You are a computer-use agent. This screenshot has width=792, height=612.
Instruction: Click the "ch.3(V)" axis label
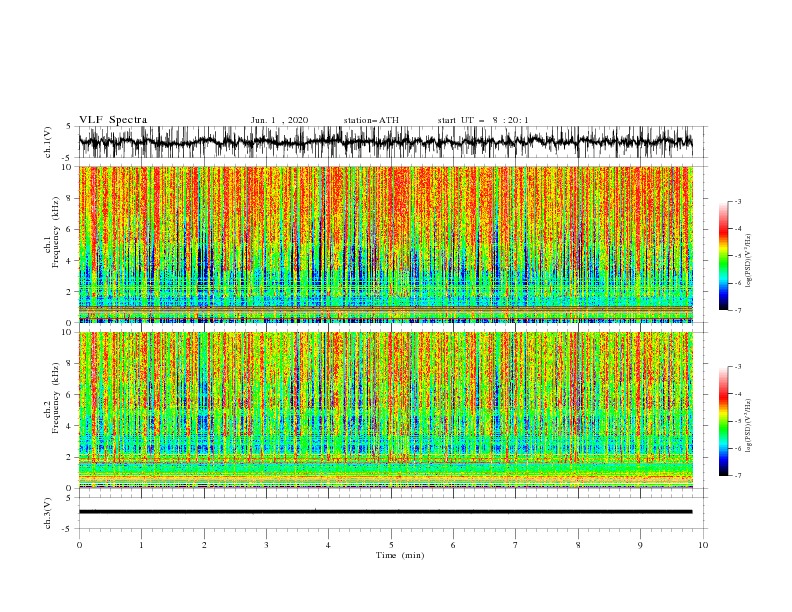(x=48, y=513)
